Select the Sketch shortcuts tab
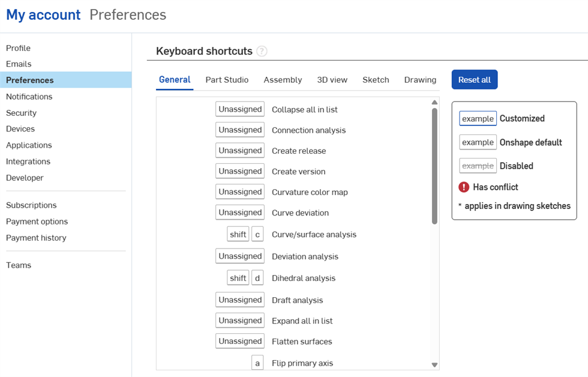The height and width of the screenshot is (377, 588). [x=376, y=79]
